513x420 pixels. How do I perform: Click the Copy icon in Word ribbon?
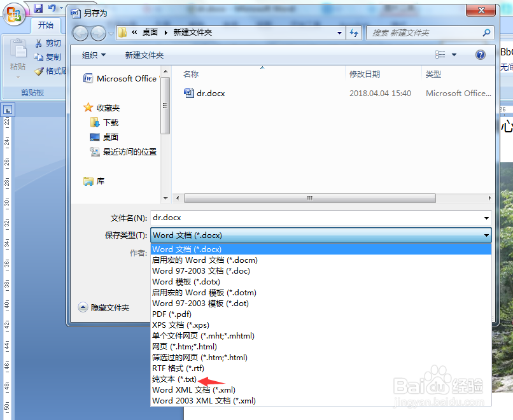(x=38, y=57)
